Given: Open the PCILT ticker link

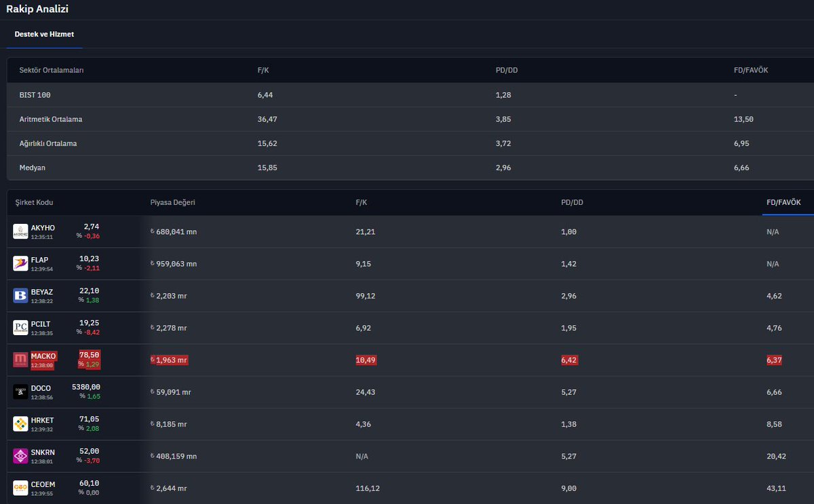Looking at the screenshot, I should 41,324.
